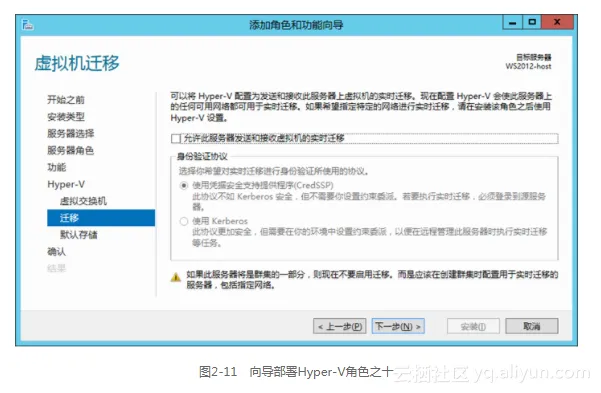This screenshot has height=393, width=601.
Task: Click the wizard icon in title bar
Action: pos(28,25)
